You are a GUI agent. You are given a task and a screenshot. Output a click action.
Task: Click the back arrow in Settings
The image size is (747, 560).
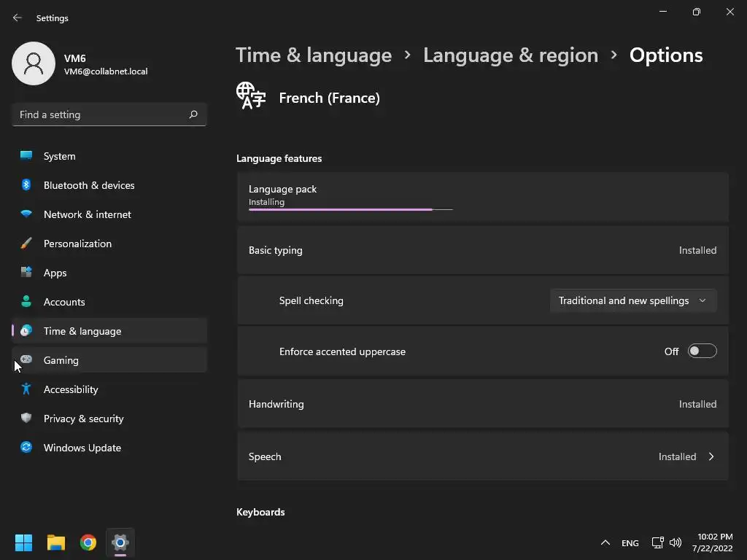click(x=18, y=17)
